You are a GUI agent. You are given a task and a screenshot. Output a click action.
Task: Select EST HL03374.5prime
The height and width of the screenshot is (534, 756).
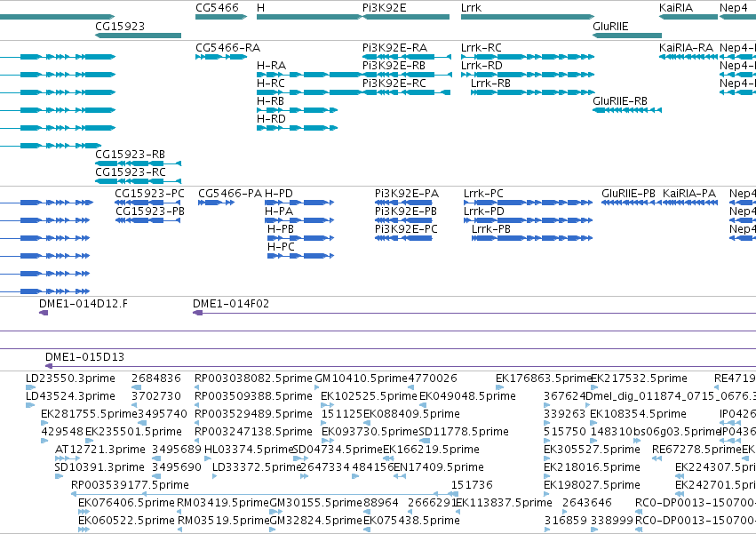click(x=207, y=458)
